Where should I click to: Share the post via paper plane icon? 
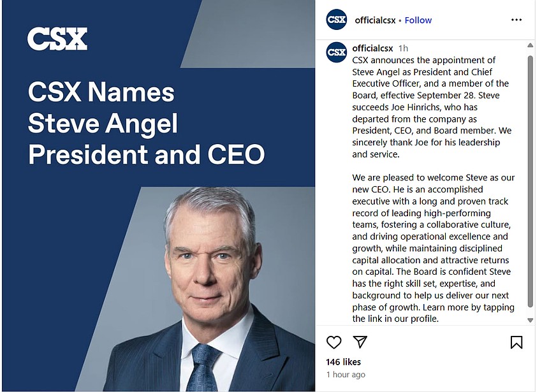360,342
